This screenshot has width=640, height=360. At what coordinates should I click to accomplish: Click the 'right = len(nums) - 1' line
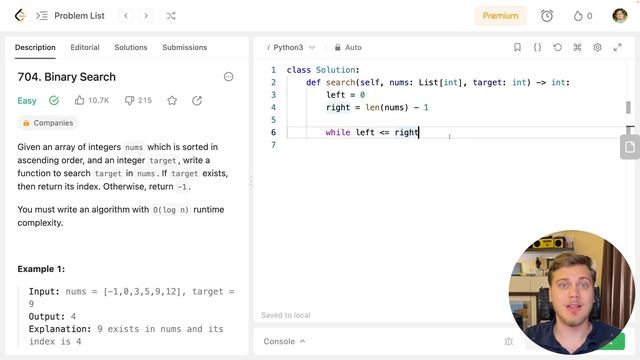tap(377, 107)
